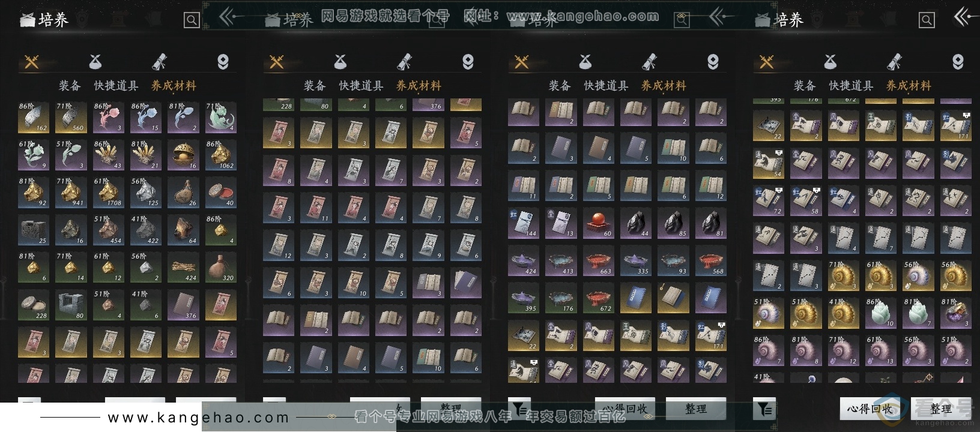Switch to 装备 tab in leftmost panel
Screen dimensions: 980x432
click(x=70, y=86)
